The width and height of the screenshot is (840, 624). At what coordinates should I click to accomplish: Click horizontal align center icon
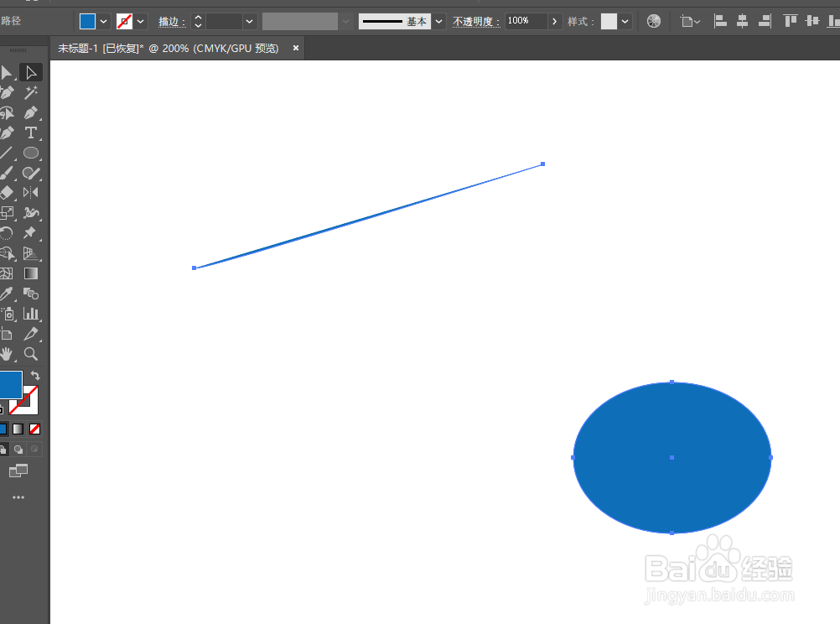click(742, 22)
